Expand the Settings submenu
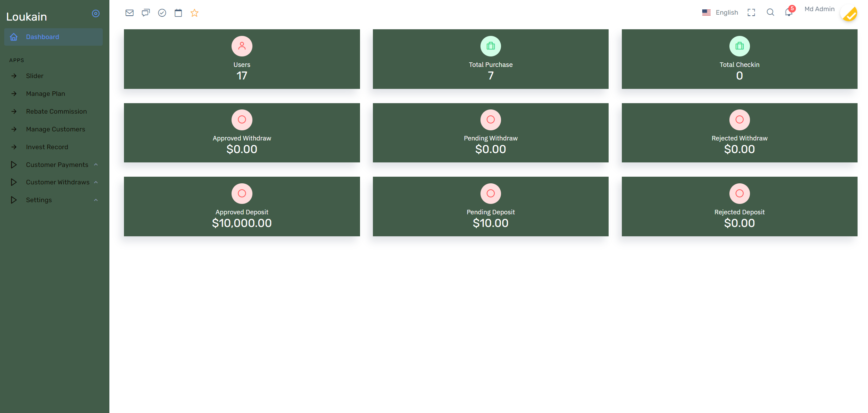The width and height of the screenshot is (868, 413). pos(39,200)
